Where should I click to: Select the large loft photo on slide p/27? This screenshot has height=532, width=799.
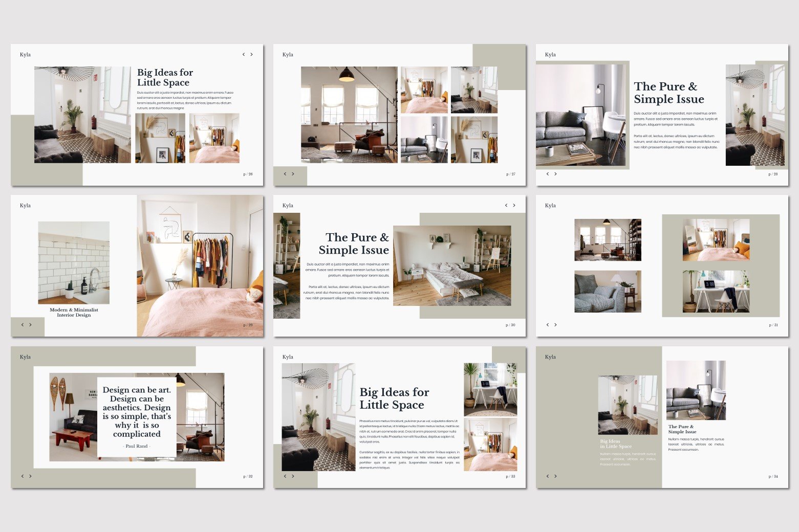(x=349, y=115)
